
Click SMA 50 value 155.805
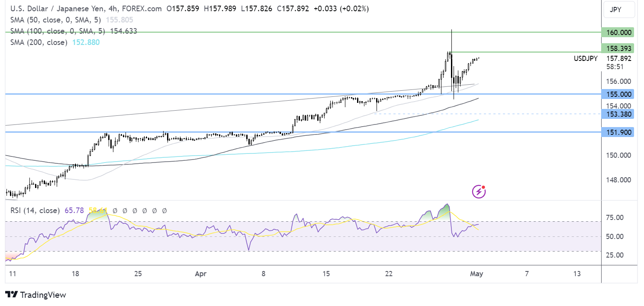tap(119, 20)
